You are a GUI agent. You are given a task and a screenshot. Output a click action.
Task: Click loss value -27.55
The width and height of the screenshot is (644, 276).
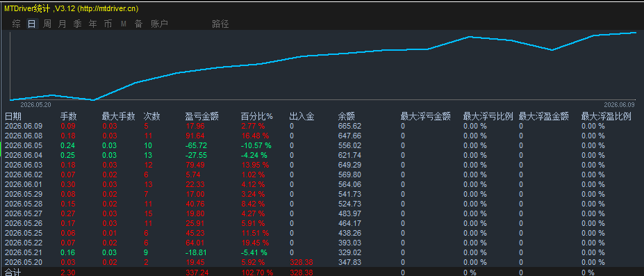196,155
